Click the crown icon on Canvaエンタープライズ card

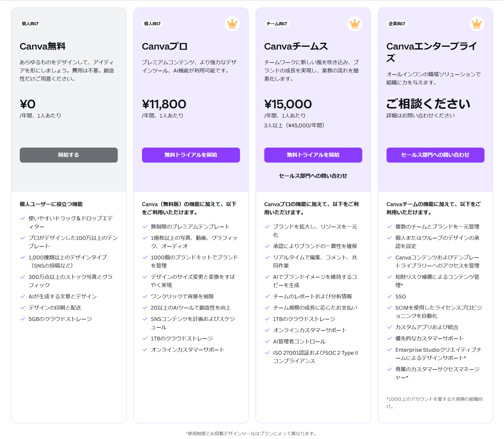(476, 24)
